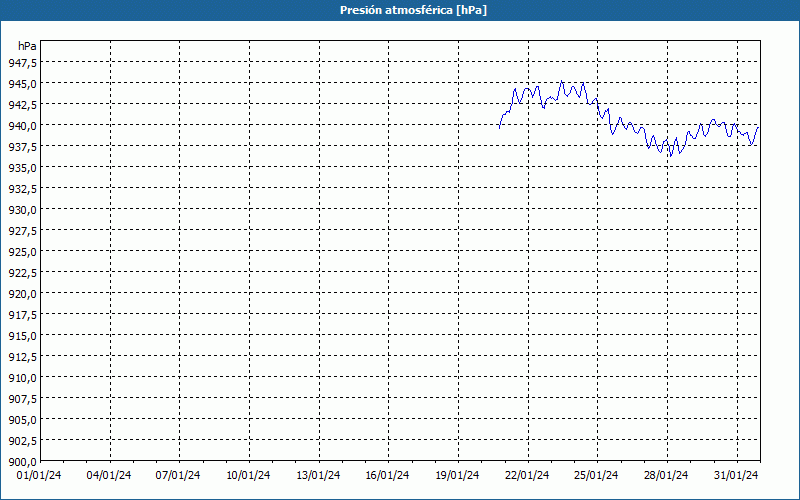Click the blue pressure line's highest peak near 945 hPa
800x500 pixels.
pos(561,81)
